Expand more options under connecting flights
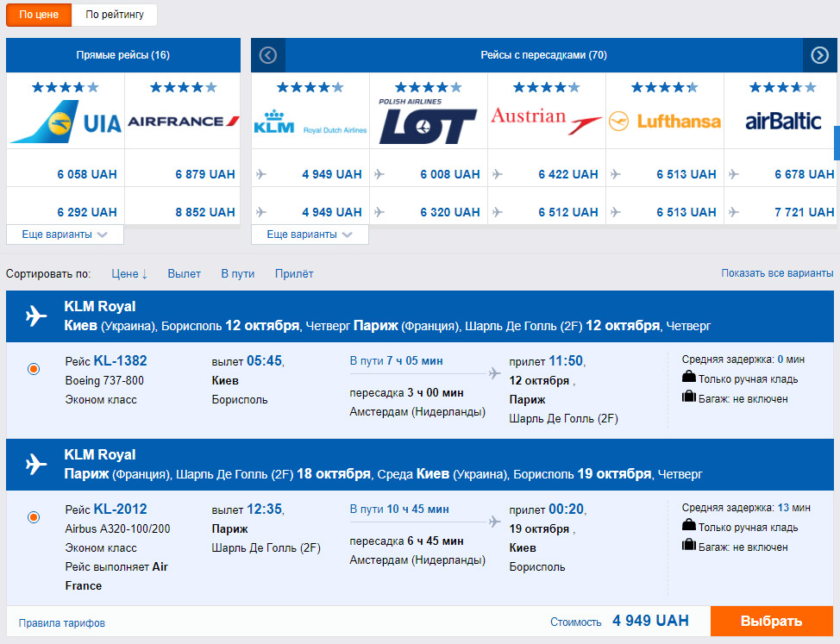 tap(310, 234)
